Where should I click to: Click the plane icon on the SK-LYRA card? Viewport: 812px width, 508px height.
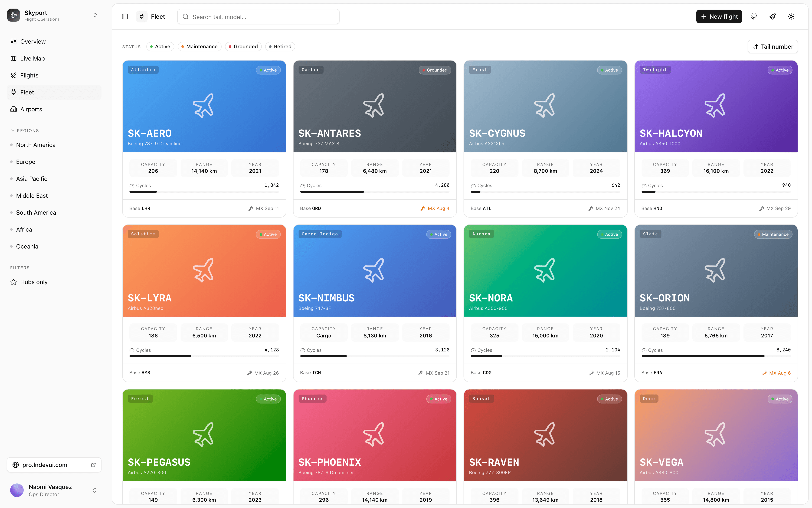(x=204, y=270)
